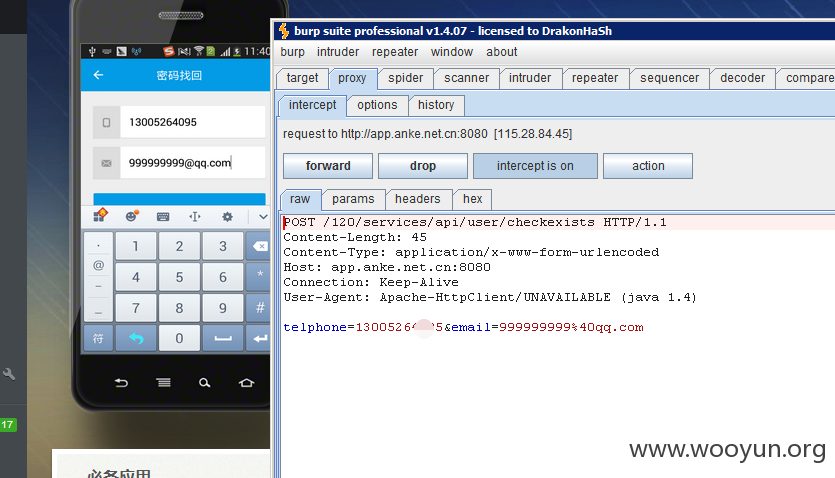Tap digit 0 on keypad
Image resolution: width=835 pixels, height=478 pixels.
click(179, 338)
